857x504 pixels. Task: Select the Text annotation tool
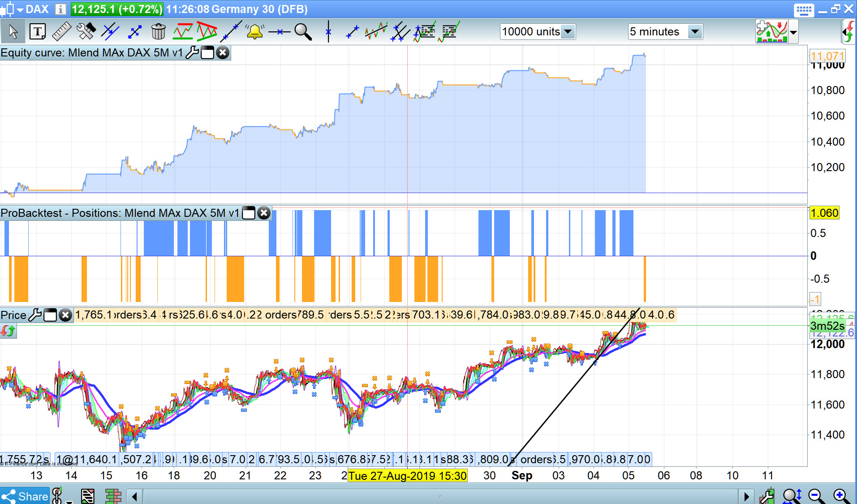tap(37, 32)
